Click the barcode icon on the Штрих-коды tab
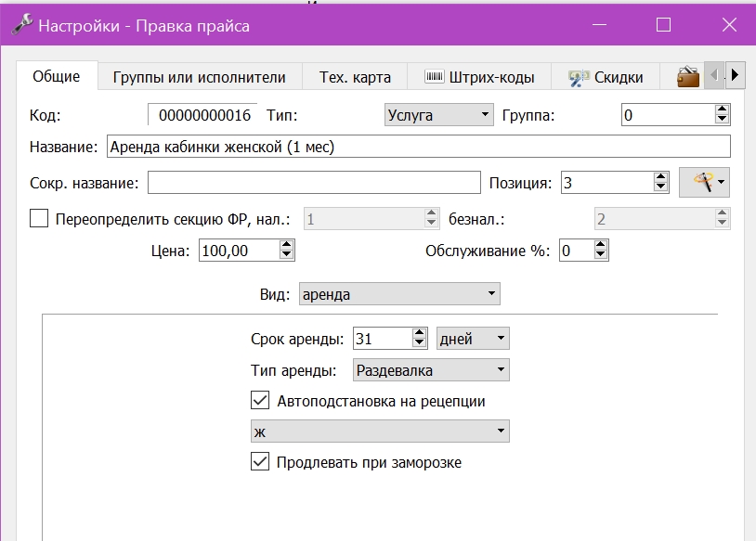 (x=434, y=76)
